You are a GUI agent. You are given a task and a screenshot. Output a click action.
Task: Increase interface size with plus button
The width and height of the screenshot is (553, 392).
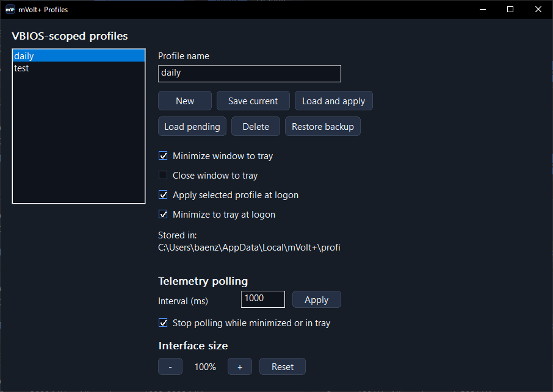tap(240, 366)
